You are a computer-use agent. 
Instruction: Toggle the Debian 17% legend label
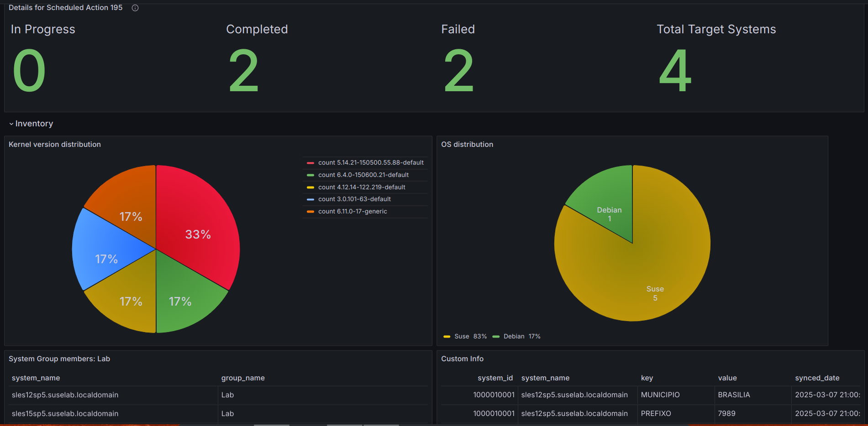[x=522, y=337]
